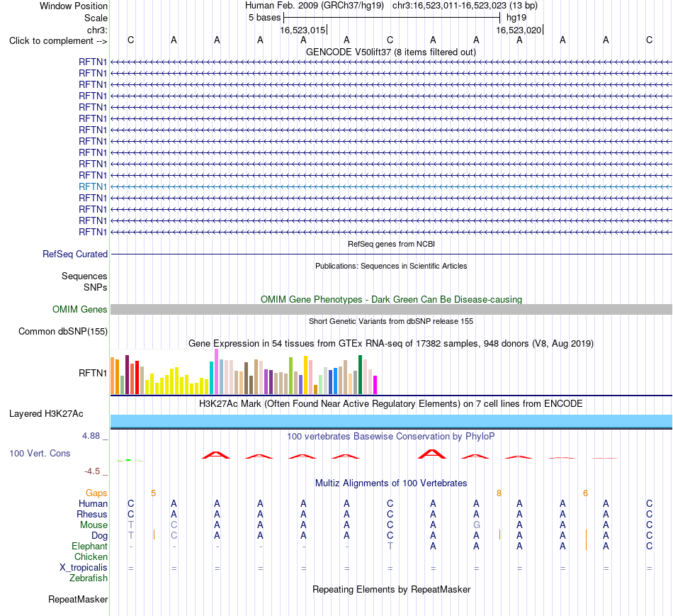Click 'Short Genetic Variants from dbSNP release 155'

pyautogui.click(x=391, y=321)
